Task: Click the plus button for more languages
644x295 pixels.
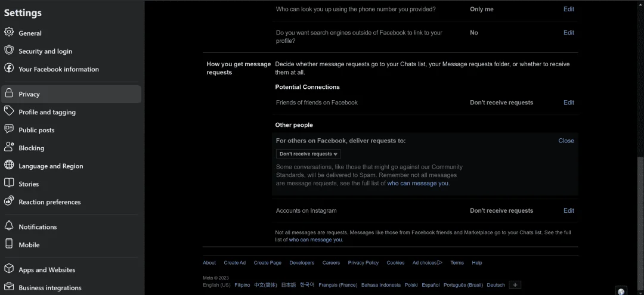Action: (515, 285)
